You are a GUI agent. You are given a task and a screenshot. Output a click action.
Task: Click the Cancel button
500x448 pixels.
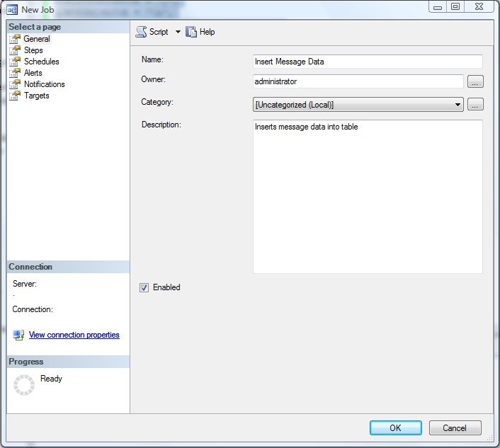pyautogui.click(x=455, y=428)
